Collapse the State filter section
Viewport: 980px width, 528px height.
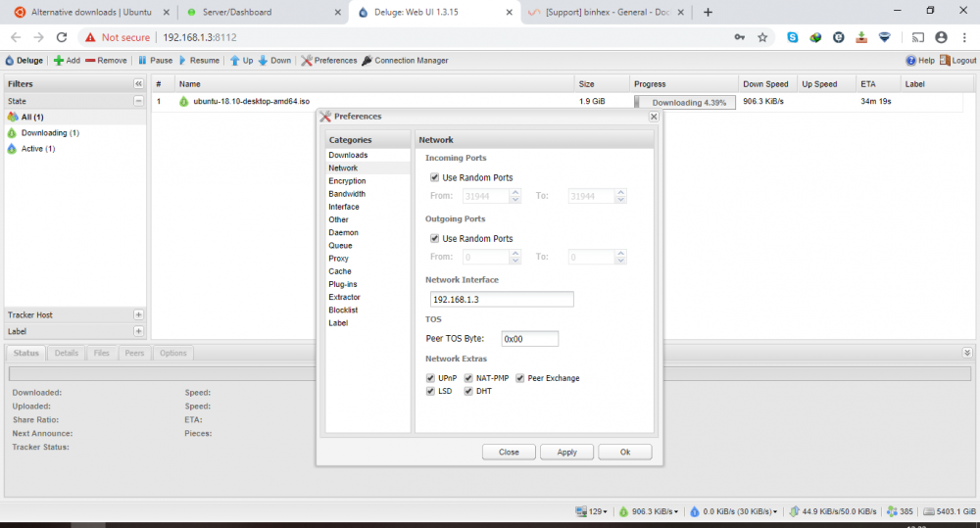click(138, 101)
